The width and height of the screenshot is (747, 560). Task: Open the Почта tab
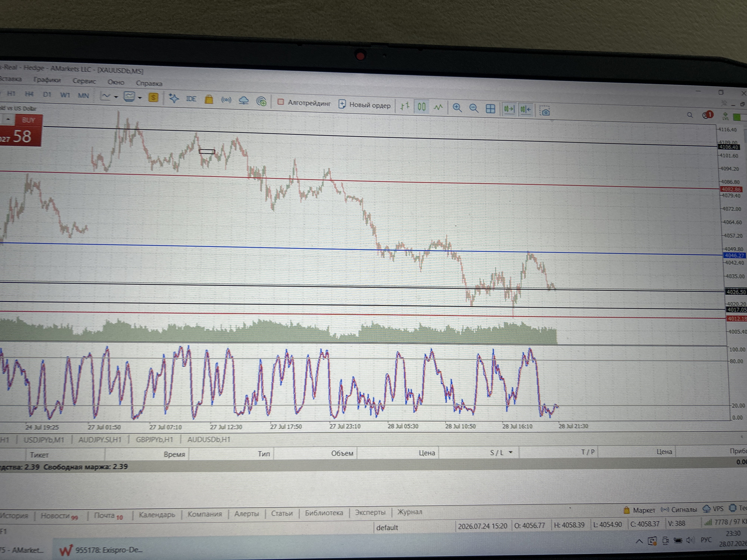pyautogui.click(x=108, y=516)
